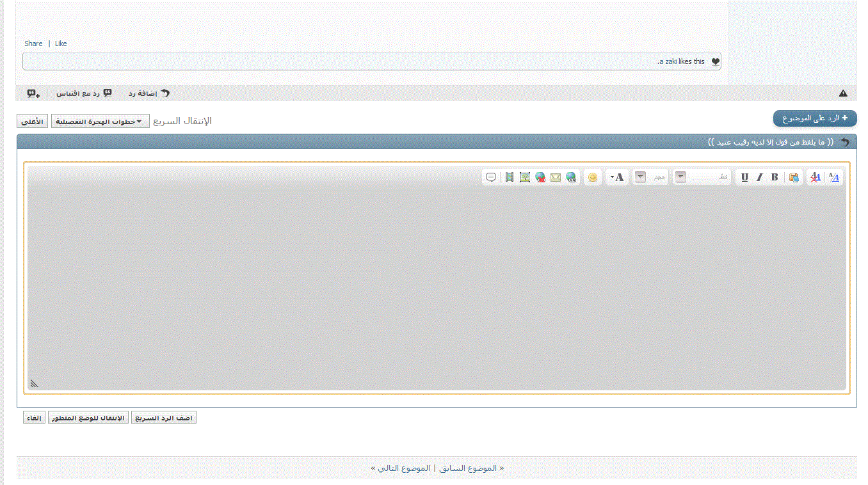Click the report post warning triangle icon
This screenshot has height=485, width=868.
pyautogui.click(x=843, y=93)
